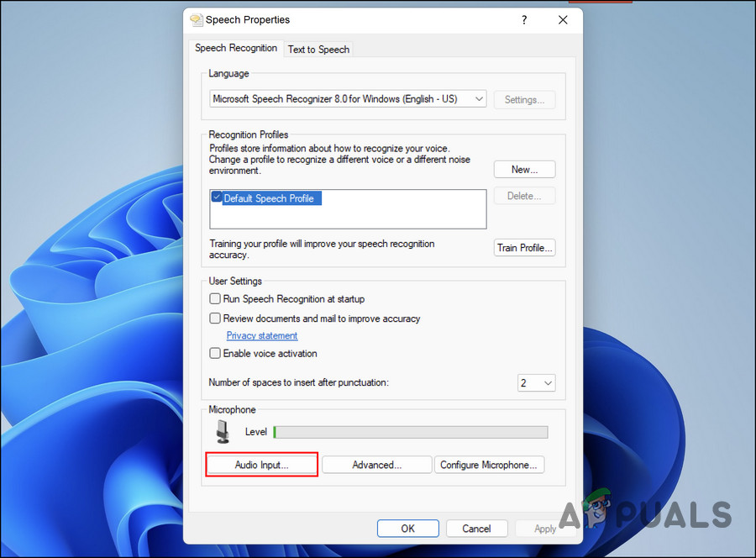Switch to the Text to Speech tab

tap(318, 50)
